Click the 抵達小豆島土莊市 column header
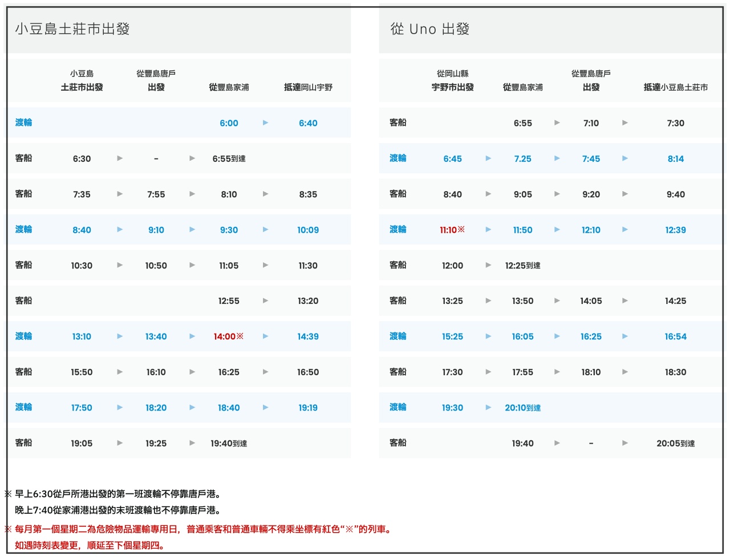Screen dimensions: 730x560 coord(675,87)
